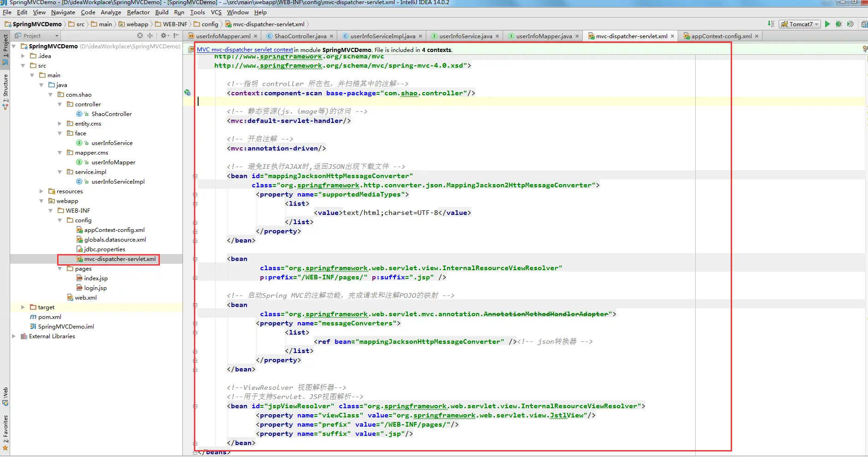Close the ShaoController.java tab
The width and height of the screenshot is (868, 457).
pos(331,36)
